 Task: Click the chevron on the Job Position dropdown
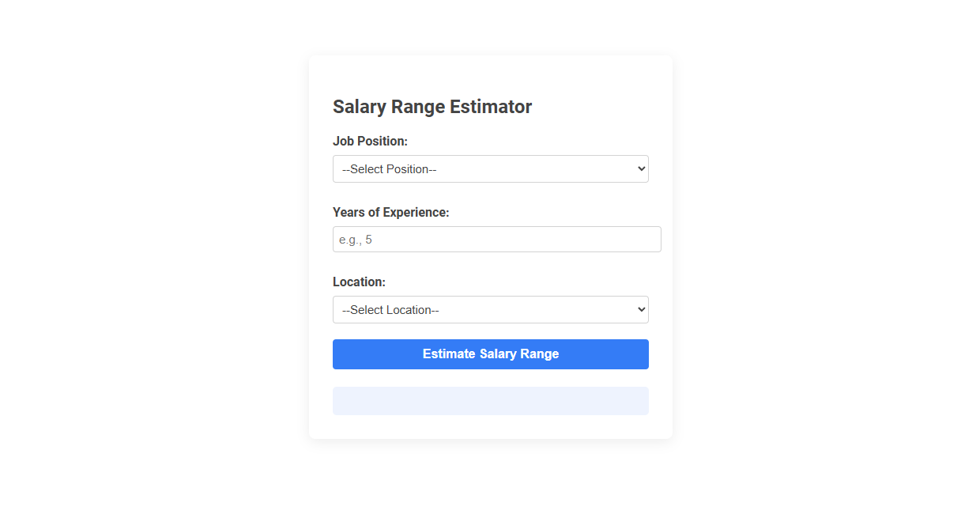pos(639,168)
